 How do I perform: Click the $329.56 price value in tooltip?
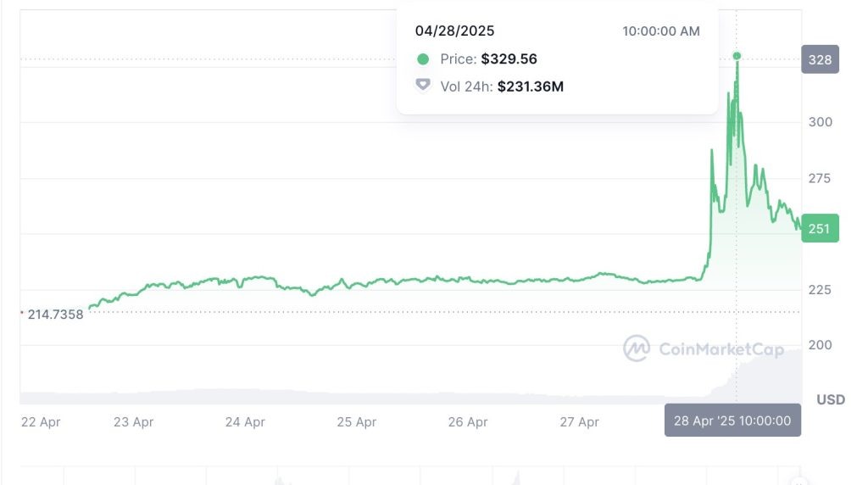coord(509,59)
